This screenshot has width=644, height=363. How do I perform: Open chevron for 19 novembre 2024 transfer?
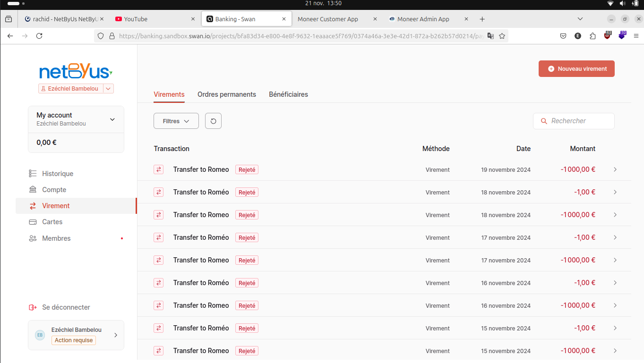(615, 169)
